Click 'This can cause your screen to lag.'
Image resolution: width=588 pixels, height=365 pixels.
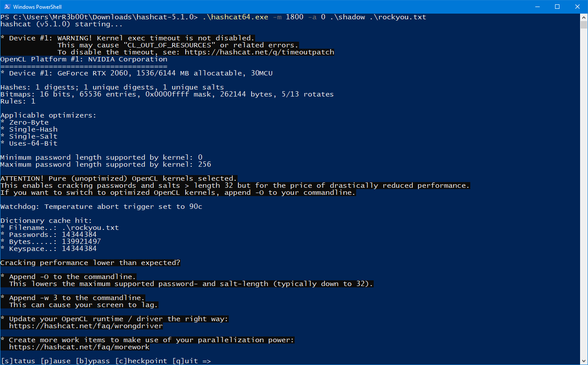tap(84, 305)
